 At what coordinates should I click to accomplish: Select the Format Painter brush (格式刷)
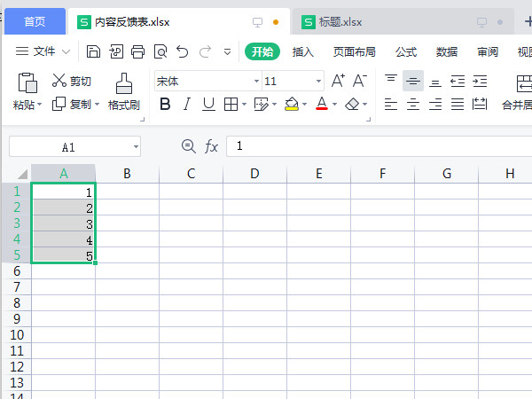123,92
